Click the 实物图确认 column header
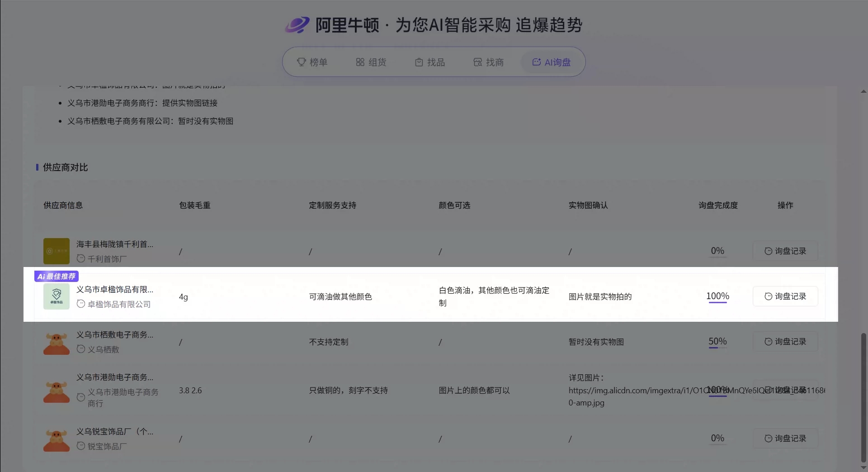 588,205
